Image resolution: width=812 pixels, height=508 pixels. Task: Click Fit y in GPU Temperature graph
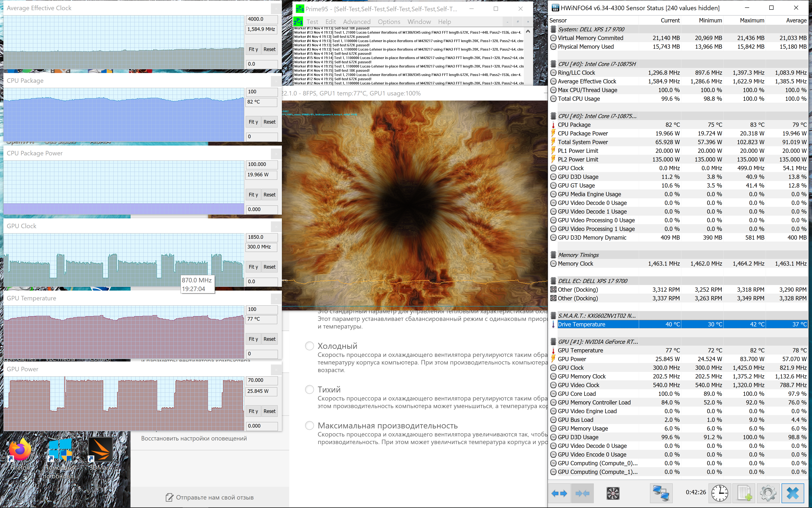coord(253,339)
